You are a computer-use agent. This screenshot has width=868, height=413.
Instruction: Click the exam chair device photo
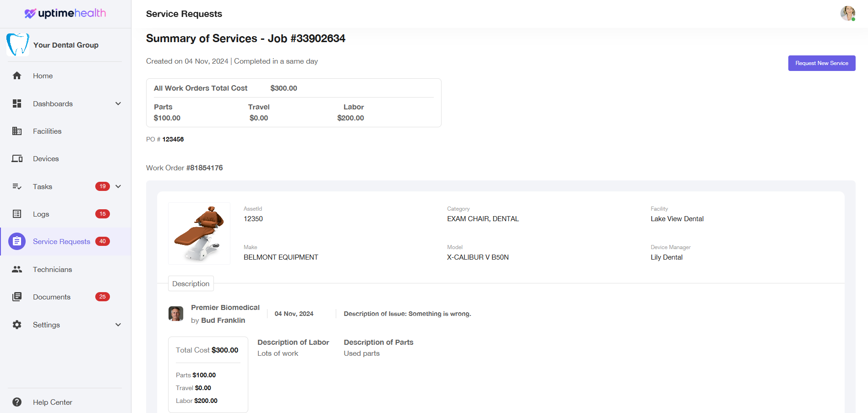coord(199,233)
